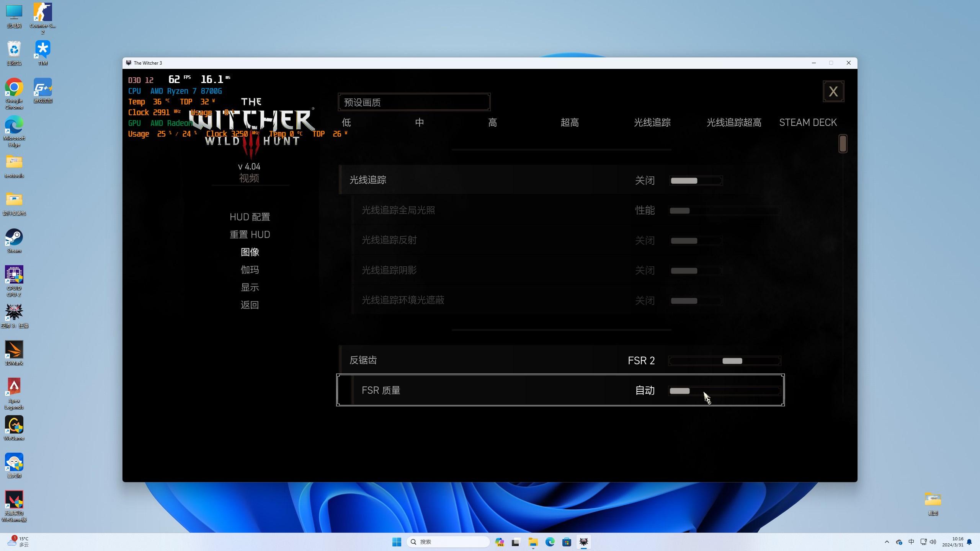
Task: Open the HUD 配置 menu entry
Action: [x=250, y=217]
